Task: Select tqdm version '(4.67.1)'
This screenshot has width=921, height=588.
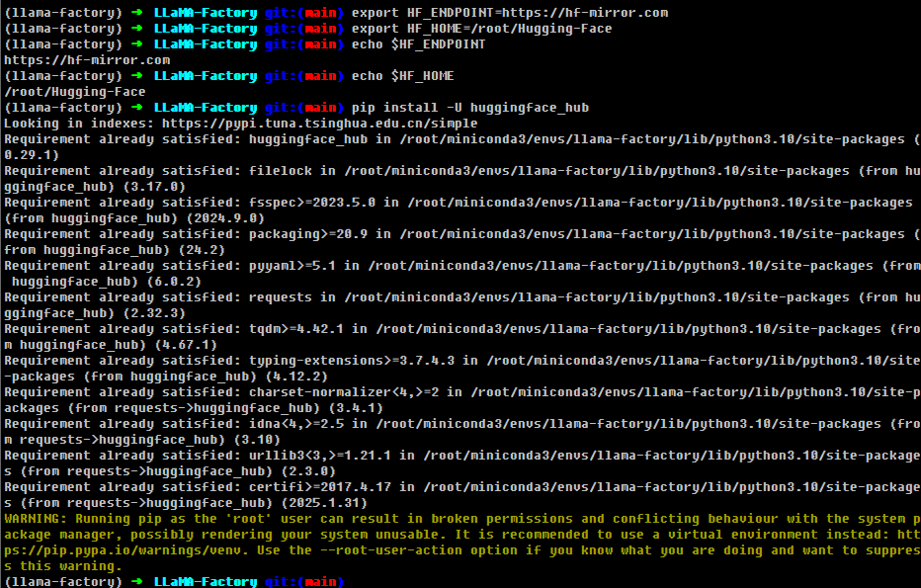Action: (186, 346)
